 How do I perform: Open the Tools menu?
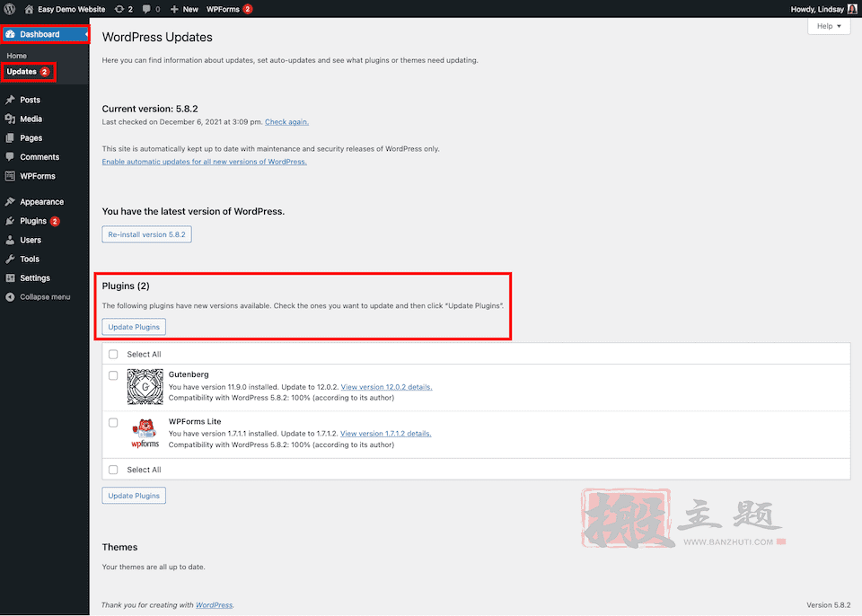point(30,259)
